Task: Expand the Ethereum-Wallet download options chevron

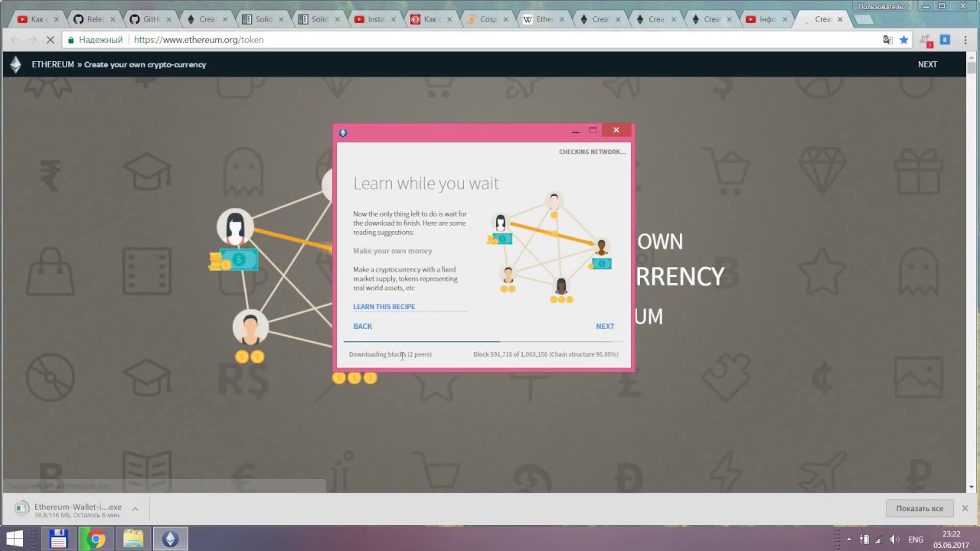Action: click(x=135, y=508)
